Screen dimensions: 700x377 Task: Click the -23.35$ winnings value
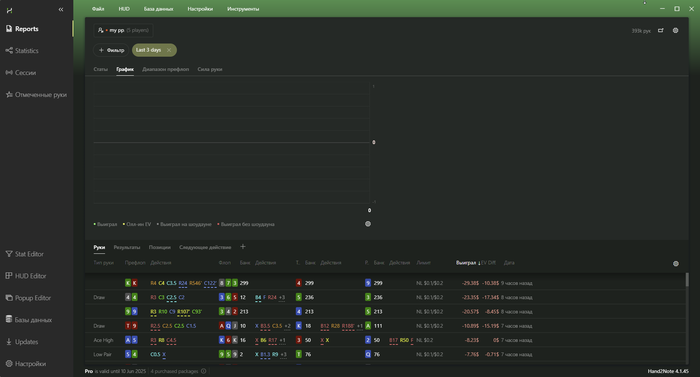click(470, 297)
